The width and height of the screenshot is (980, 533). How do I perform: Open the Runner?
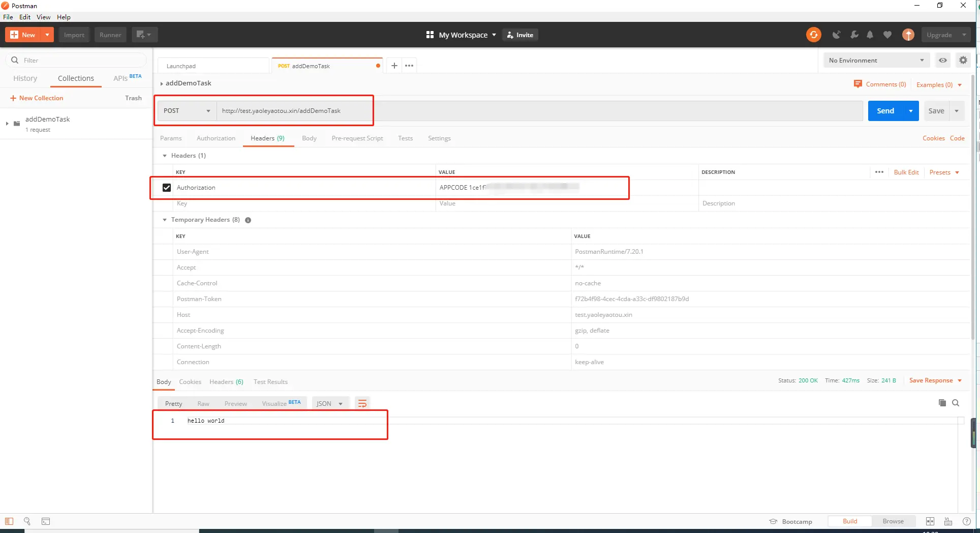tap(110, 35)
